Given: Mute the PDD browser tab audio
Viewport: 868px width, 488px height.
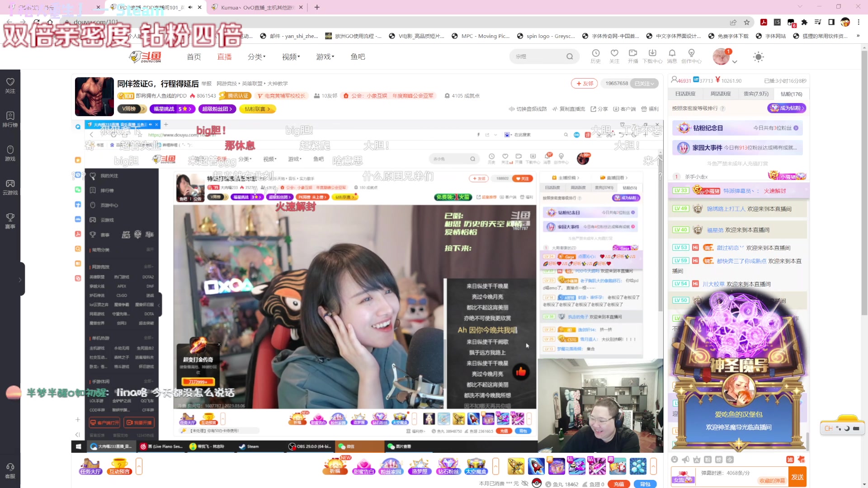Looking at the screenshot, I should coord(190,7).
